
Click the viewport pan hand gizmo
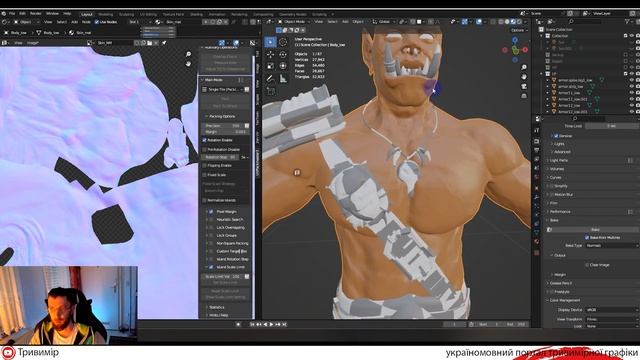[524, 77]
